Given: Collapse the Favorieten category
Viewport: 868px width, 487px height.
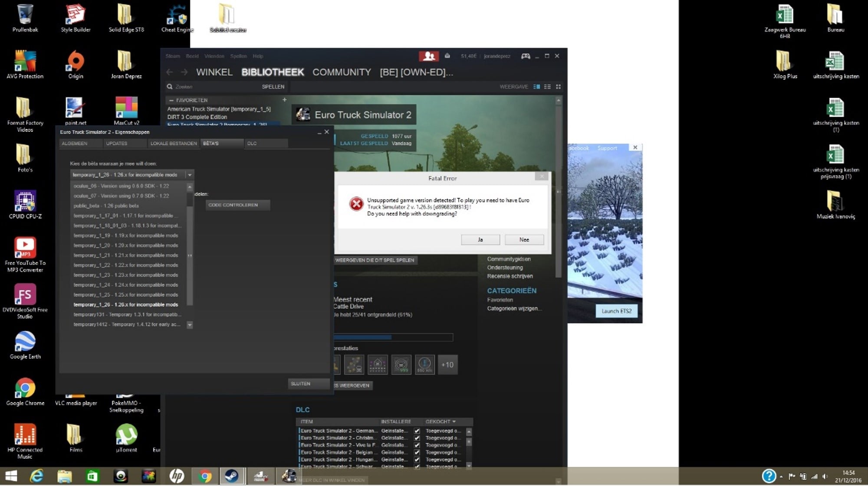Looking at the screenshot, I should [171, 100].
